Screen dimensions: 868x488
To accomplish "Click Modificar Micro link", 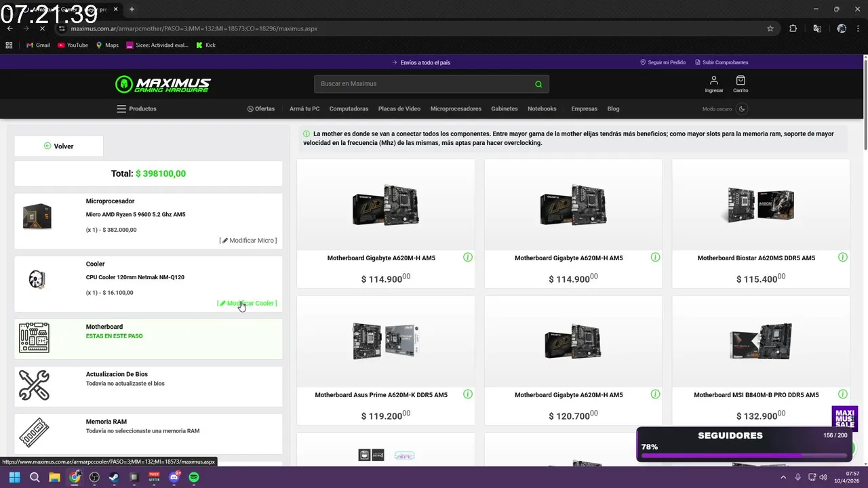I will [248, 241].
